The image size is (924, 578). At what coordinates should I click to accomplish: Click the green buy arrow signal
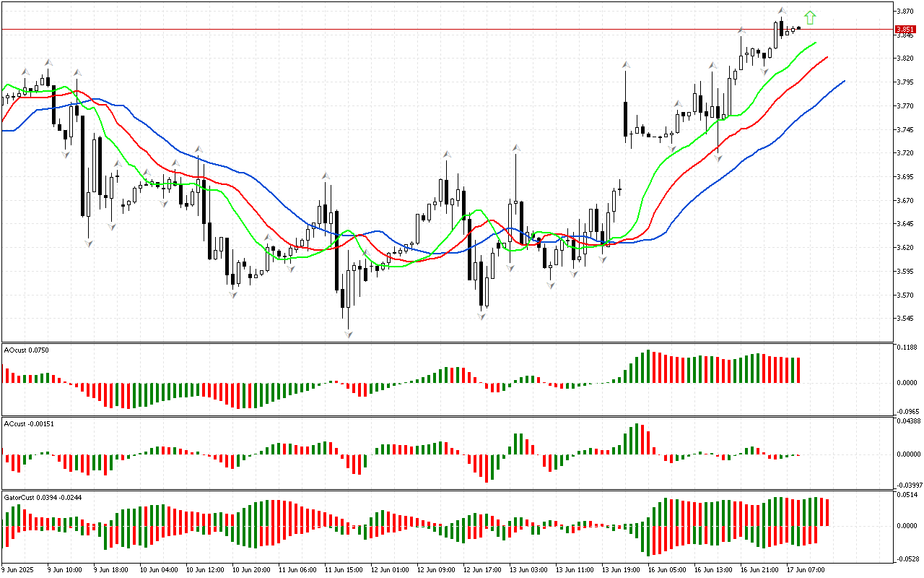tap(811, 17)
